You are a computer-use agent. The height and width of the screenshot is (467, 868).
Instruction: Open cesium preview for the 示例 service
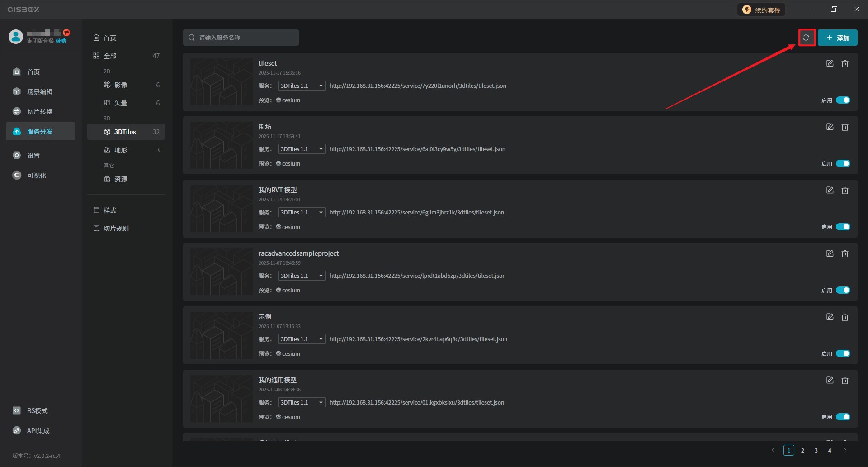pyautogui.click(x=288, y=353)
